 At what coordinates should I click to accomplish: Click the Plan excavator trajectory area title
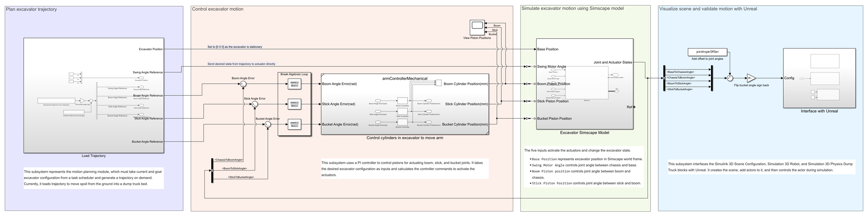[x=31, y=9]
